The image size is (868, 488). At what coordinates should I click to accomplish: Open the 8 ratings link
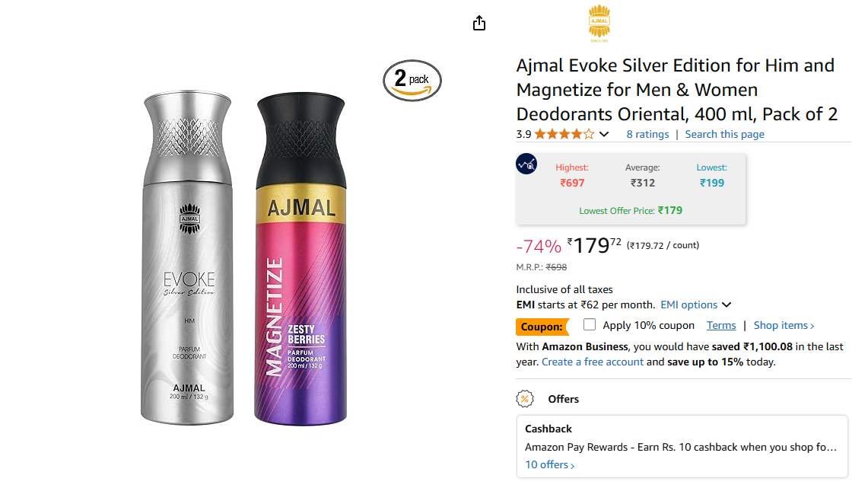coord(647,134)
